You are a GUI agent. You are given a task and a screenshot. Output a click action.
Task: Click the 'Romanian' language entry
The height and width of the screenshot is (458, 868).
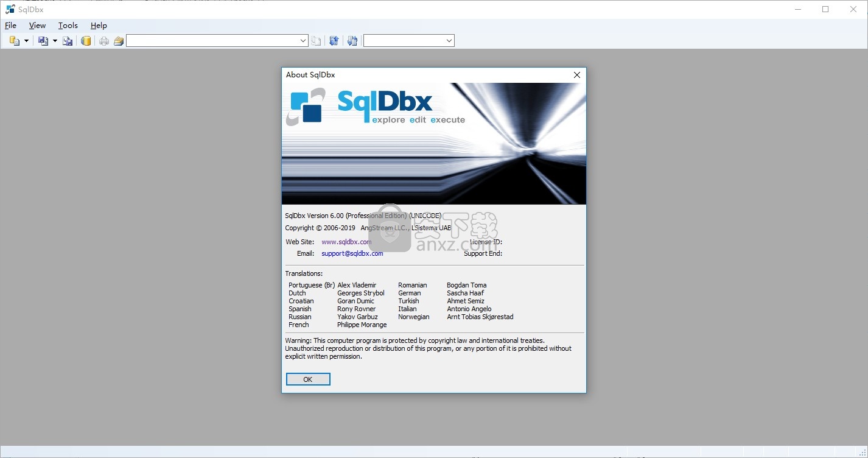tap(413, 285)
